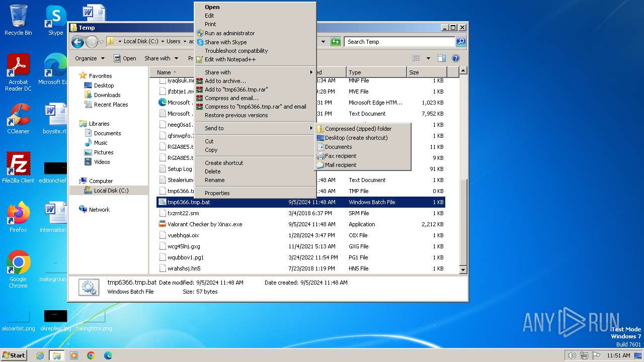The image size is (644, 362).
Task: Click the change view icon
Action: [416, 58]
